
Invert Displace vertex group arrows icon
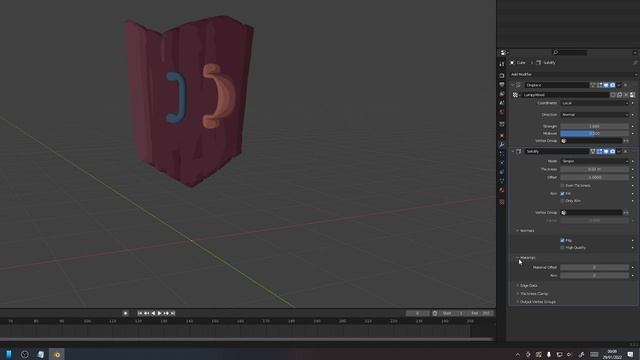click(626, 141)
